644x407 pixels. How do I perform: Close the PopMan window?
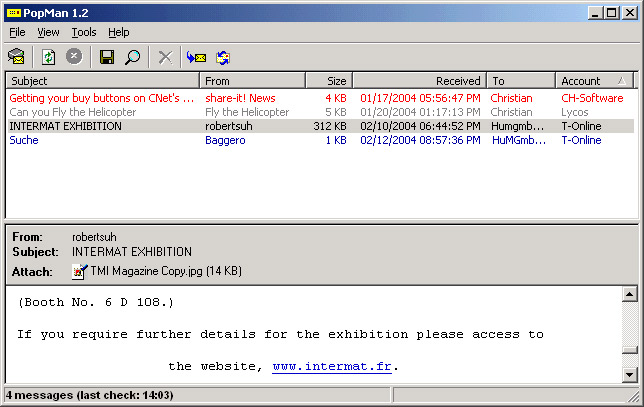coord(630,13)
